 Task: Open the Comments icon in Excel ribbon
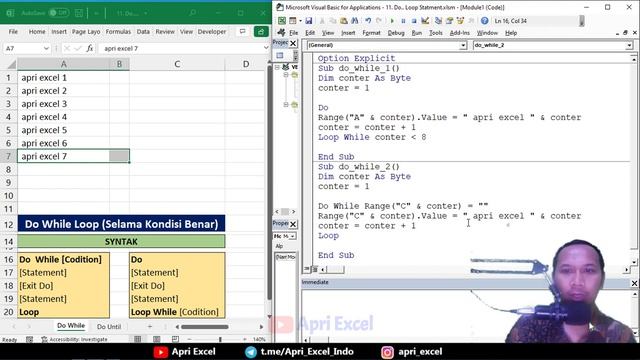(x=242, y=31)
